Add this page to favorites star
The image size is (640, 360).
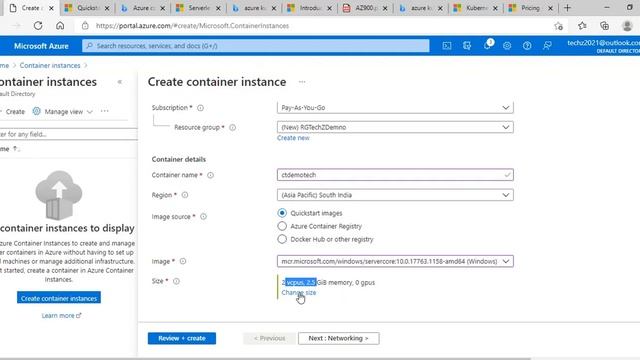[558, 26]
